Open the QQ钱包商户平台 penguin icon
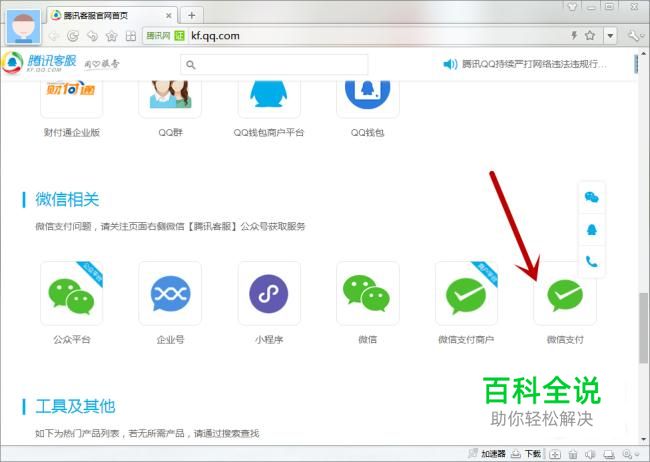 (x=269, y=98)
